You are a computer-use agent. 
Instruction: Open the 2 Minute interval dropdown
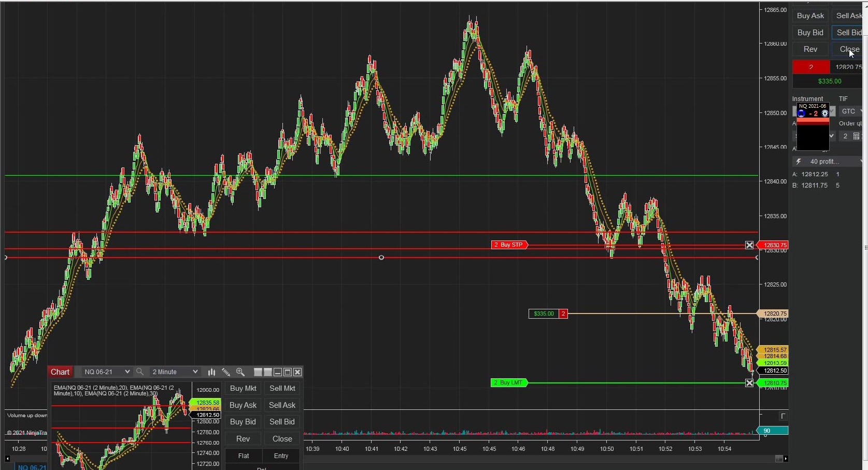point(175,372)
